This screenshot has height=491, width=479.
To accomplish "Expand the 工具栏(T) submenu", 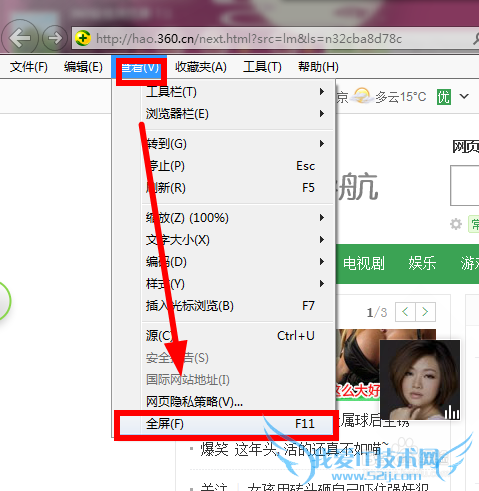I will pos(223,92).
